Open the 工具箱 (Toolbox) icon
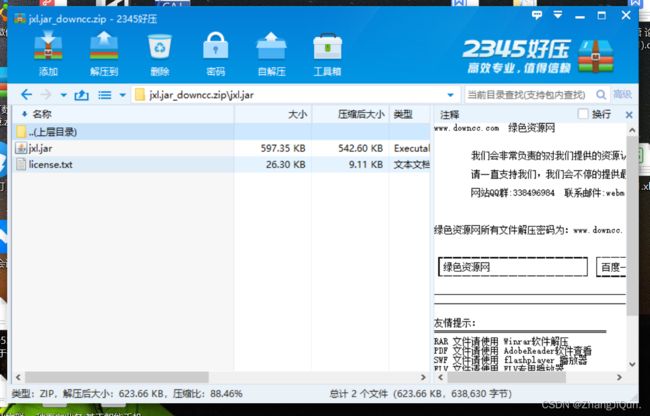 (x=327, y=53)
